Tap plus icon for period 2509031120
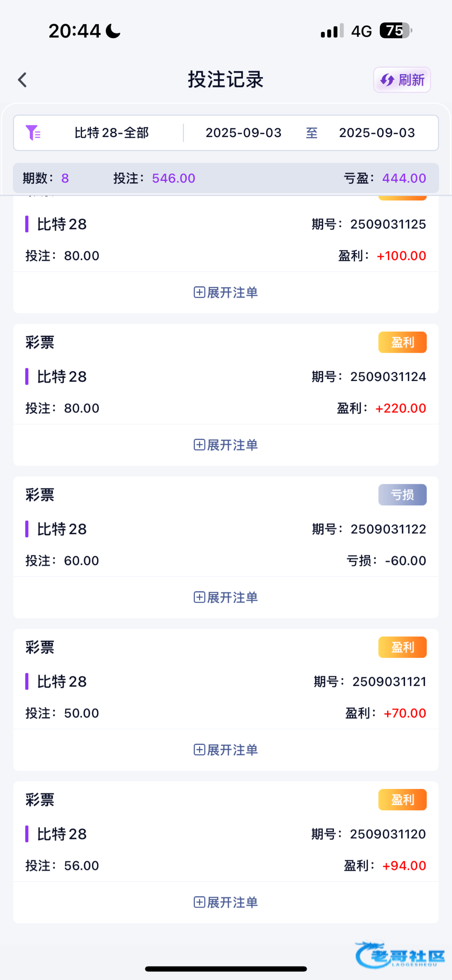The height and width of the screenshot is (980, 452). coord(199,902)
